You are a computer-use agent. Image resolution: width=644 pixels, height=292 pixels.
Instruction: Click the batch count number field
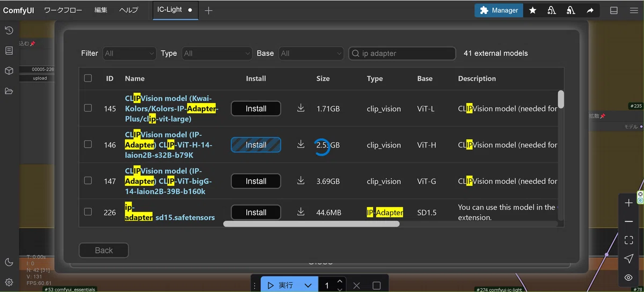click(x=327, y=286)
